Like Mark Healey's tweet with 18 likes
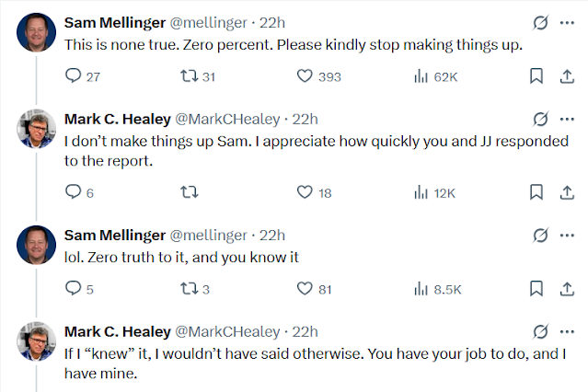 306,191
